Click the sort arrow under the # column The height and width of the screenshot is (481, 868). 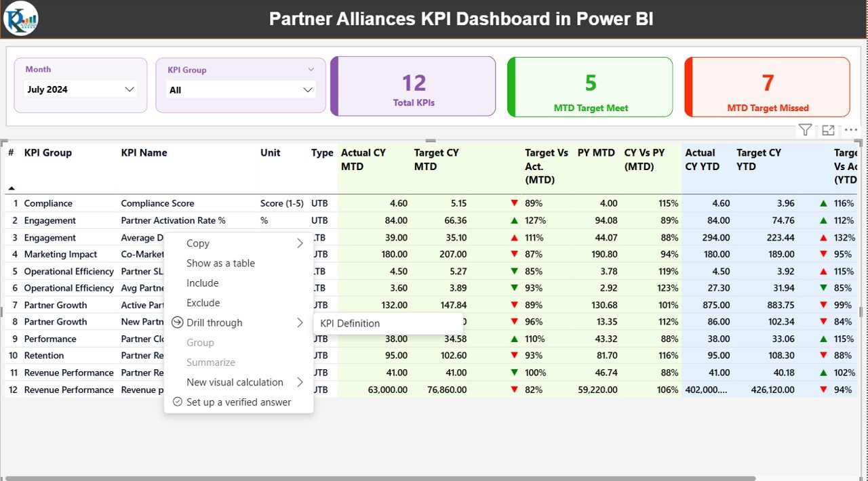click(x=12, y=188)
